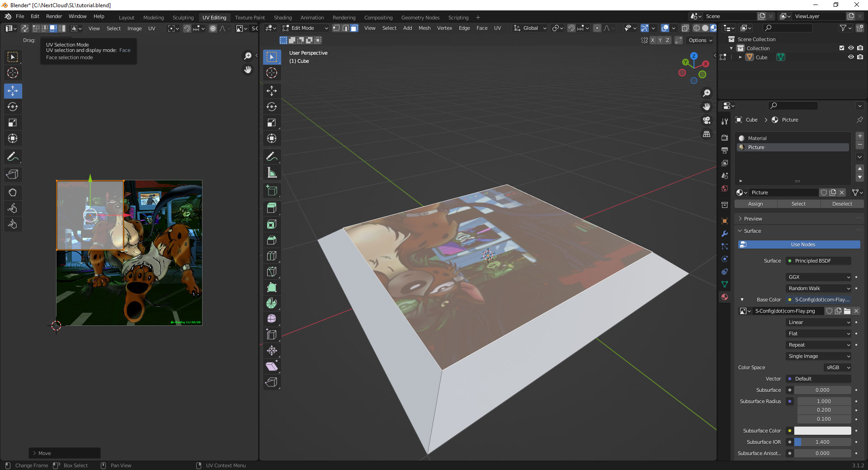Select the Annotate tool in UV editor

13,156
